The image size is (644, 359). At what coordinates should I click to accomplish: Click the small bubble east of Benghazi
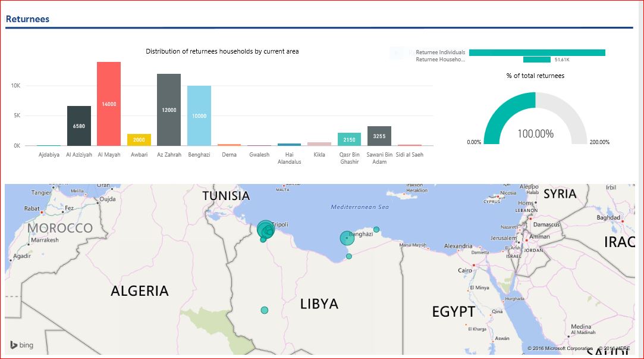(x=376, y=229)
